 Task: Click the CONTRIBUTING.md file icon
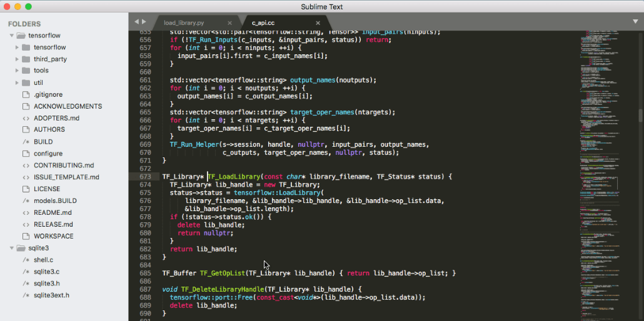tap(26, 165)
